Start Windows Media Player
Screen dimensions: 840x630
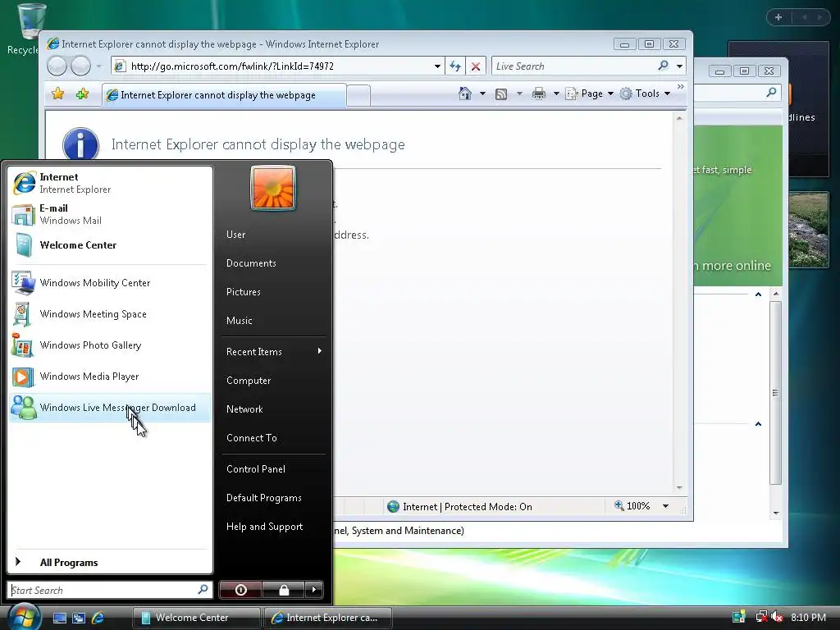[110, 376]
